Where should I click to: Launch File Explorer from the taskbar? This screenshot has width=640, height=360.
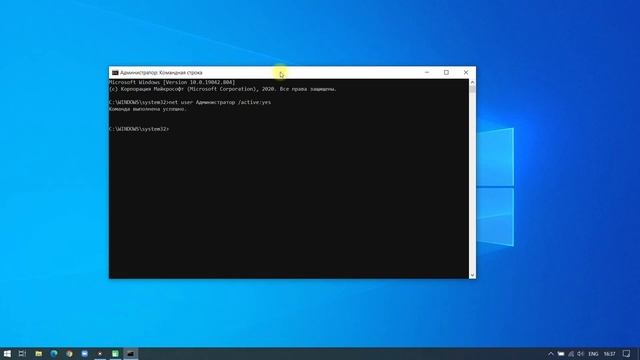click(x=38, y=353)
